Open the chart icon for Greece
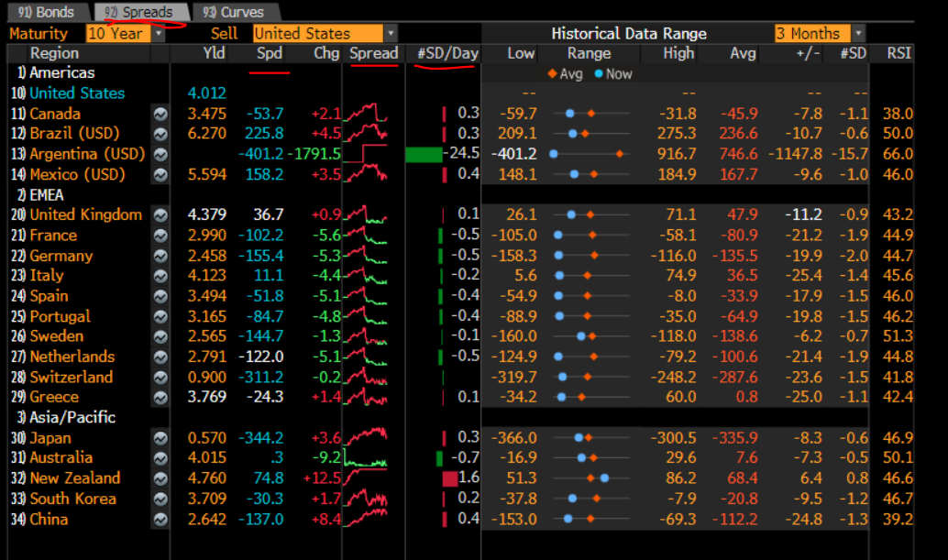Screen dimensions: 948x560 pos(160,398)
